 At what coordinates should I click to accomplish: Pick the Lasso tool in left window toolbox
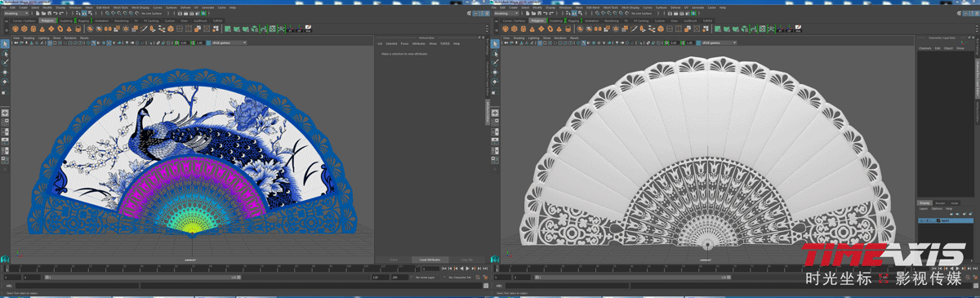tap(5, 54)
